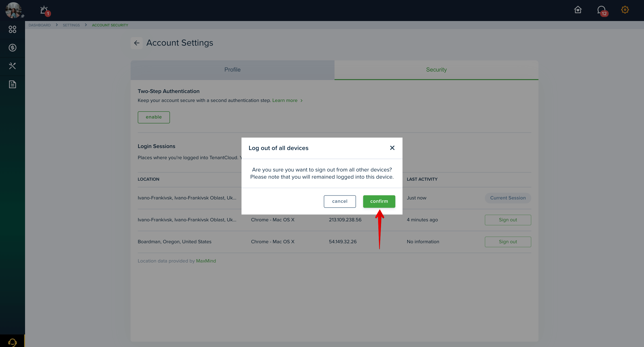Open the Learn more link
This screenshot has width=644, height=347.
[x=287, y=100]
